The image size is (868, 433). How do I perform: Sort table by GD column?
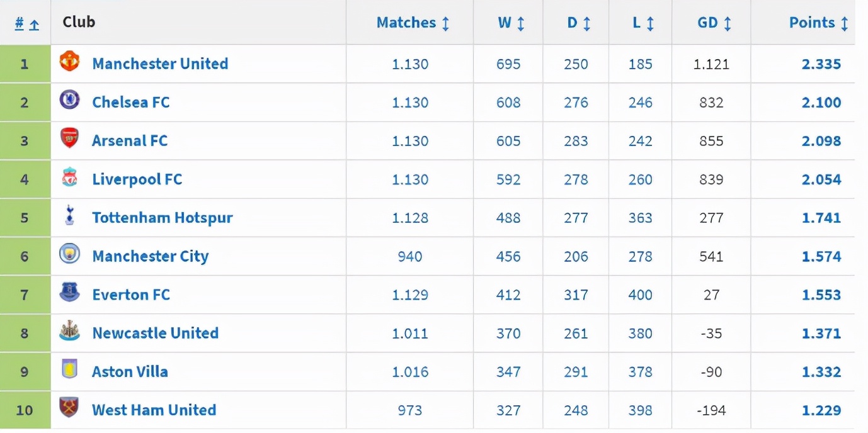click(714, 23)
